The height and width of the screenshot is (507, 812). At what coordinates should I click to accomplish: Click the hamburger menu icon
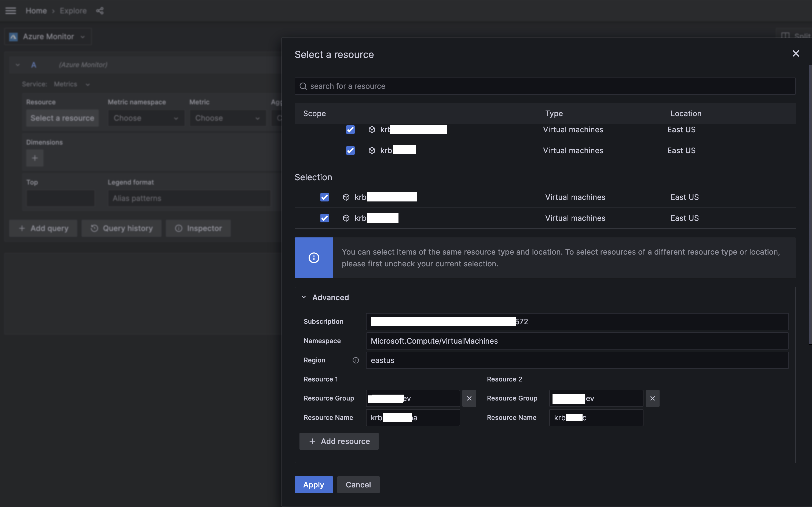(11, 11)
